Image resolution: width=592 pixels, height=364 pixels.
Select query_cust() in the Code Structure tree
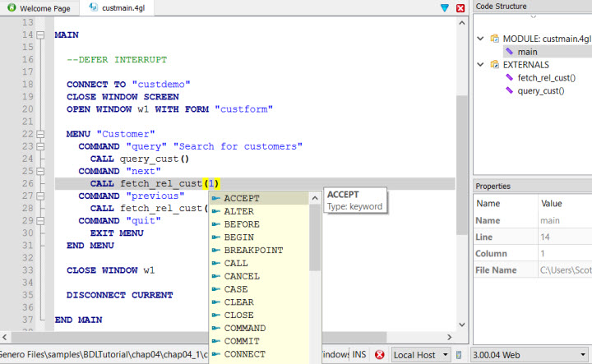(541, 91)
